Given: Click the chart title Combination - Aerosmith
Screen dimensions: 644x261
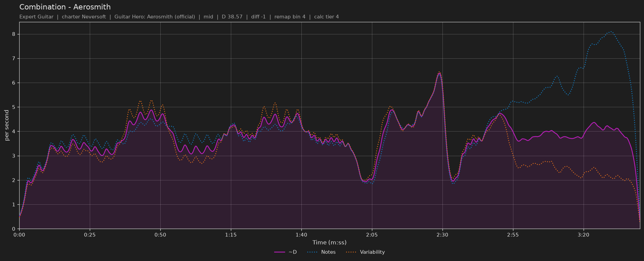Looking at the screenshot, I should (x=65, y=7).
